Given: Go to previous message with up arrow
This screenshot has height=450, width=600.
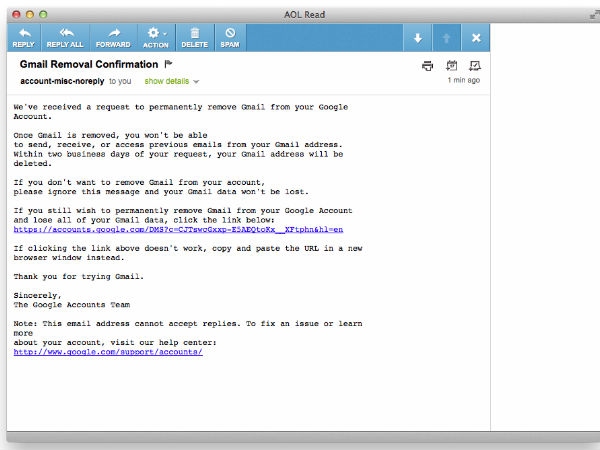Looking at the screenshot, I should 447,38.
